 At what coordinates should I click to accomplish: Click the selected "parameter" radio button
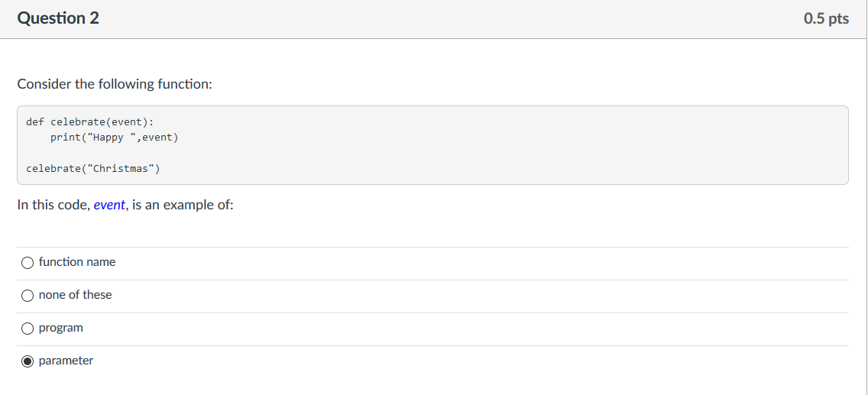[28, 362]
